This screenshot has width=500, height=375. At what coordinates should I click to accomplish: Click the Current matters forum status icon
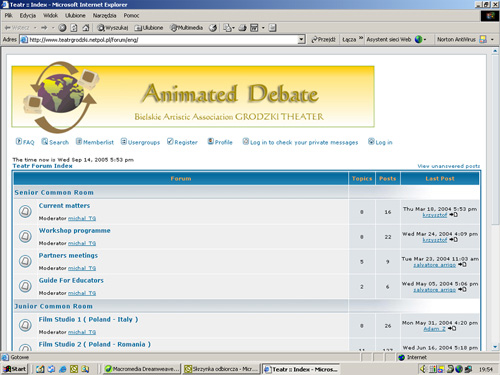25,211
